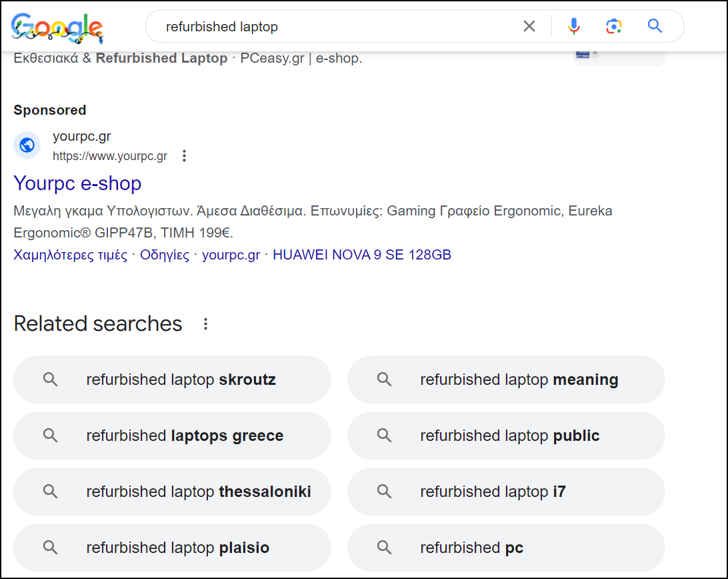Click magnifier icon in meaning suggestion

coord(384,379)
